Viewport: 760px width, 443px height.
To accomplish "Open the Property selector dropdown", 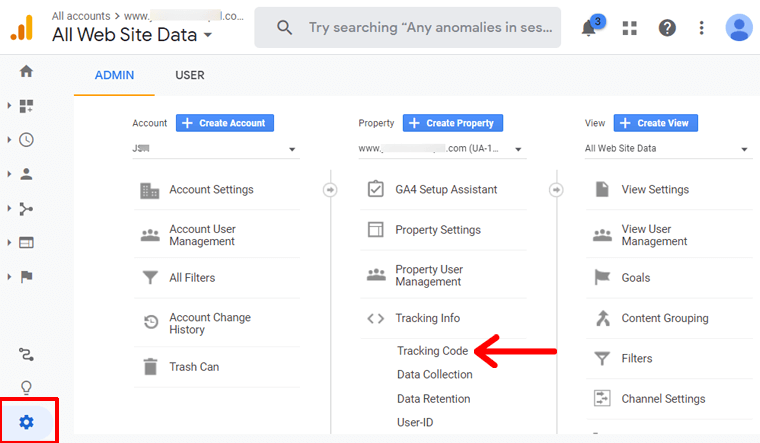I will tap(442, 149).
